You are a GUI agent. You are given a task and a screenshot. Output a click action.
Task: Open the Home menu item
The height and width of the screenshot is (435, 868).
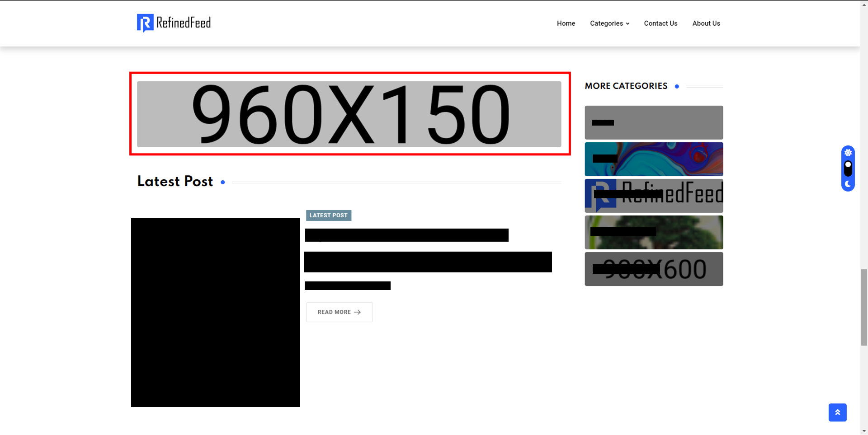click(x=566, y=23)
